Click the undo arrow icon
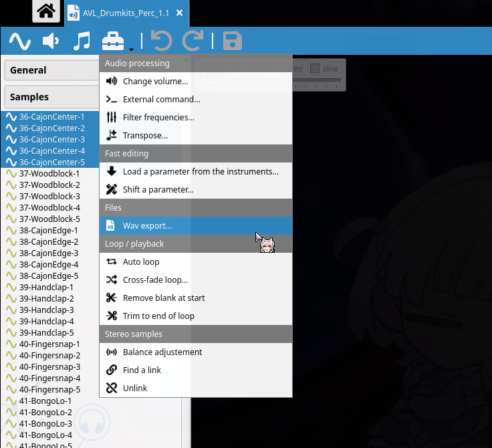 (x=161, y=41)
